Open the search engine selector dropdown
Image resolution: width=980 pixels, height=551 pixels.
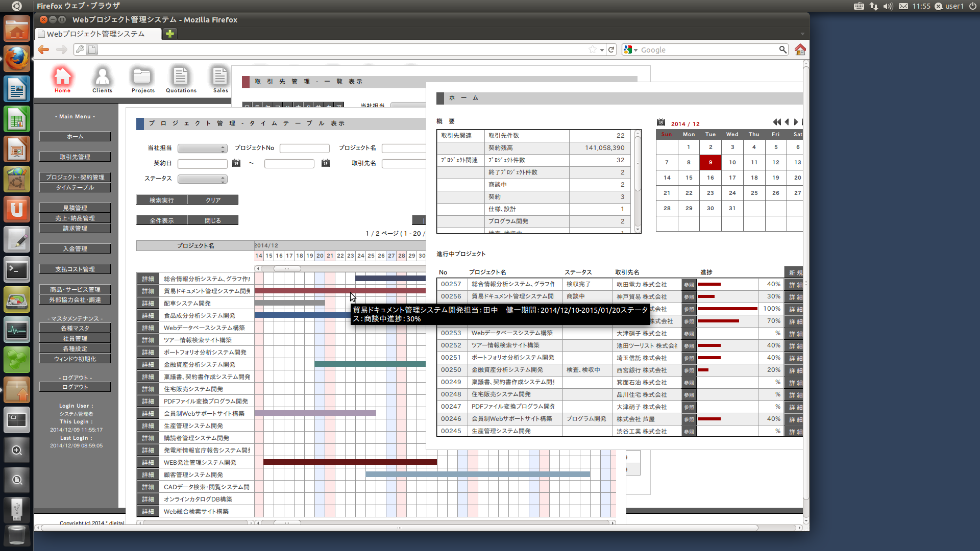point(631,49)
